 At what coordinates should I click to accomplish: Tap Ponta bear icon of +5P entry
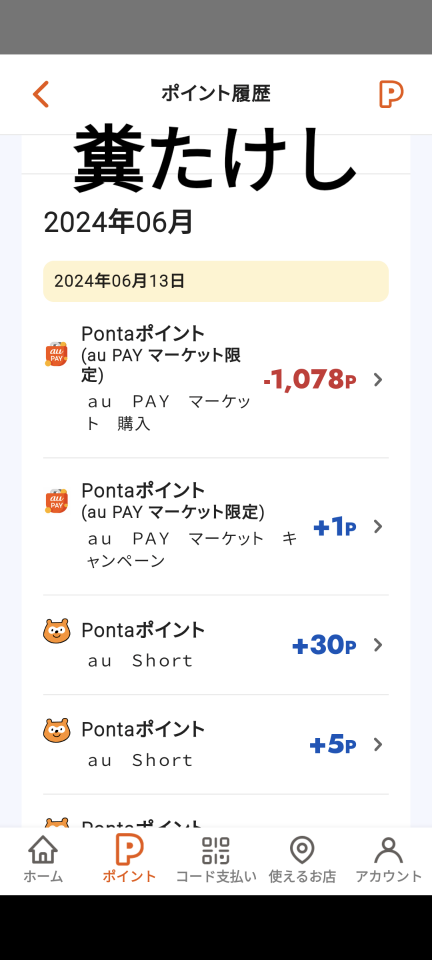(56, 730)
